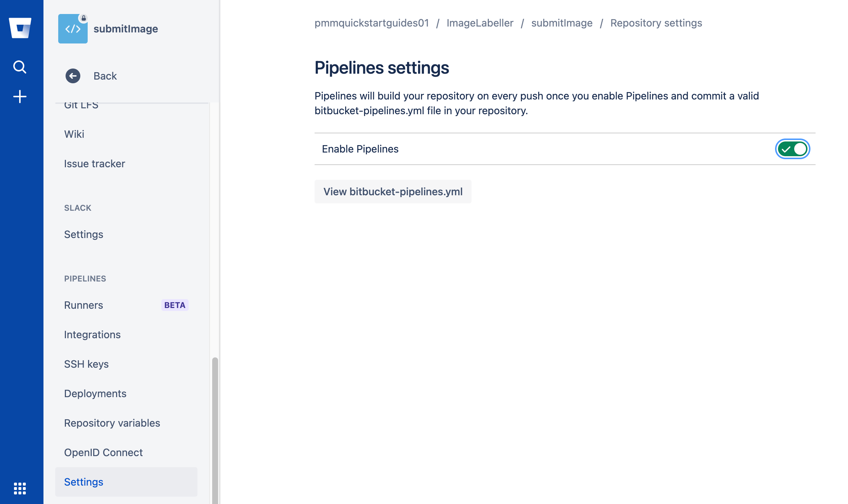Image resolution: width=848 pixels, height=504 pixels.
Task: Expand the Integrations settings menu item
Action: 92,335
